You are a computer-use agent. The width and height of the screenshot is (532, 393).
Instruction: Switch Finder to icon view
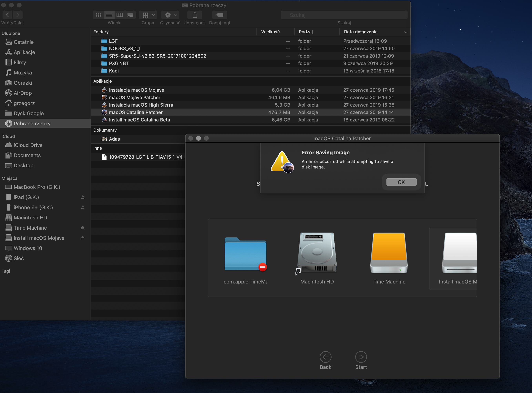tap(98, 15)
